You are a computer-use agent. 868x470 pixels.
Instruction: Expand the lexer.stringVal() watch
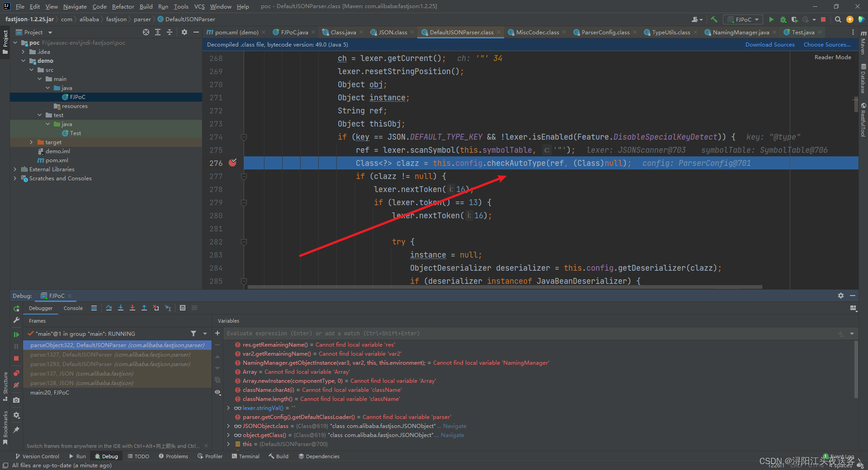[229, 408]
